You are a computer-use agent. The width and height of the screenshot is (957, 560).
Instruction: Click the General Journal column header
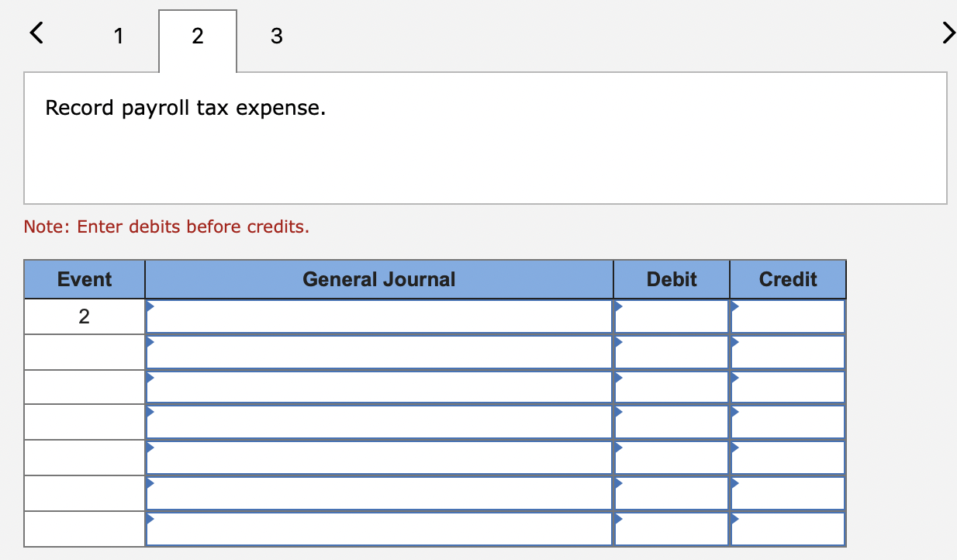[x=379, y=279]
